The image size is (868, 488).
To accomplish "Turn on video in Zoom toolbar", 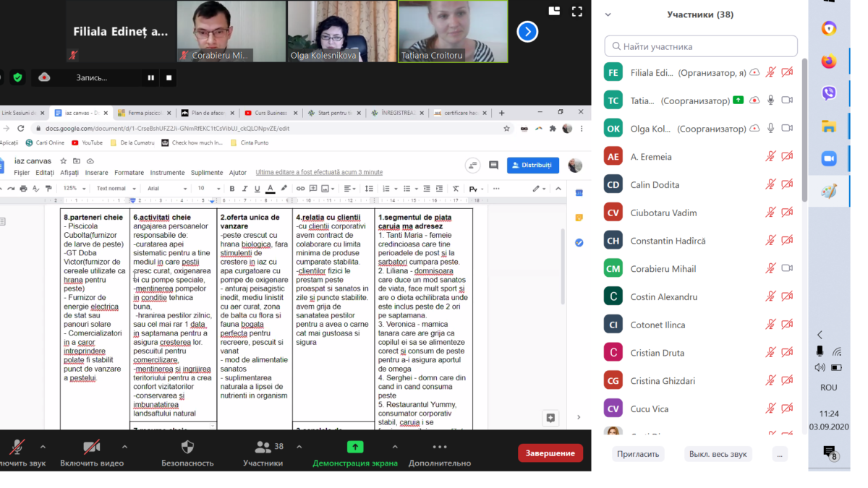I will click(91, 447).
